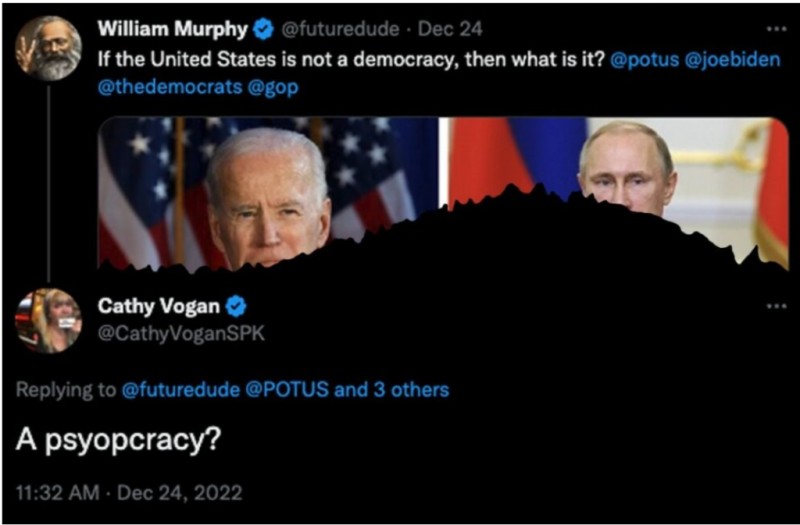The width and height of the screenshot is (800, 525).
Task: Click the "3 others" link in Replying to
Action: click(409, 390)
